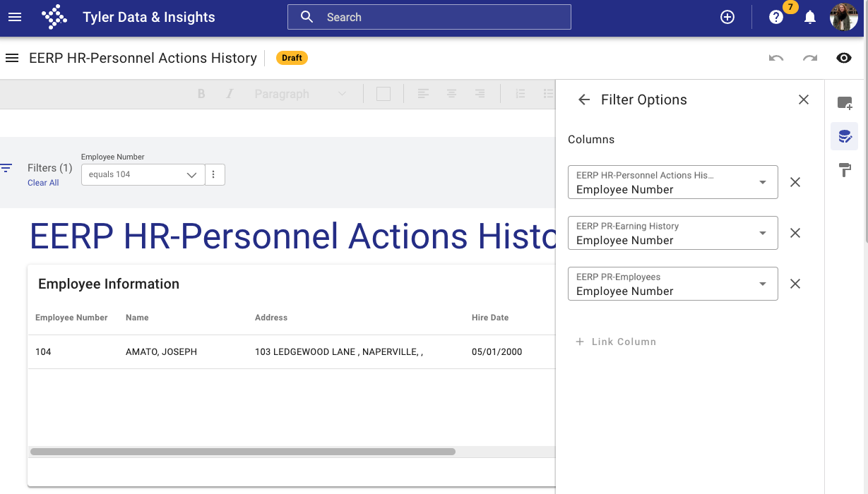This screenshot has height=494, width=868.
Task: Click the Tyler Data & Insights logo
Action: [x=54, y=17]
